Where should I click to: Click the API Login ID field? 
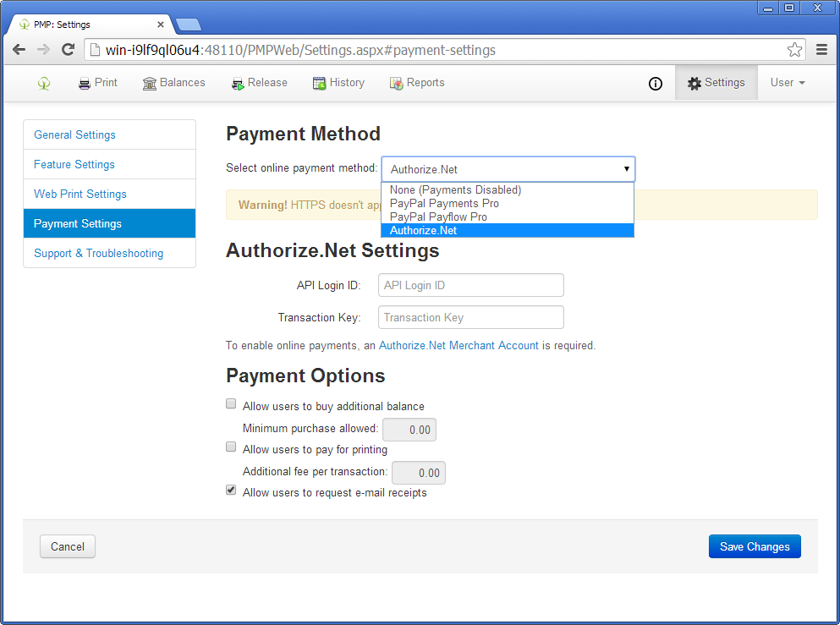(471, 285)
